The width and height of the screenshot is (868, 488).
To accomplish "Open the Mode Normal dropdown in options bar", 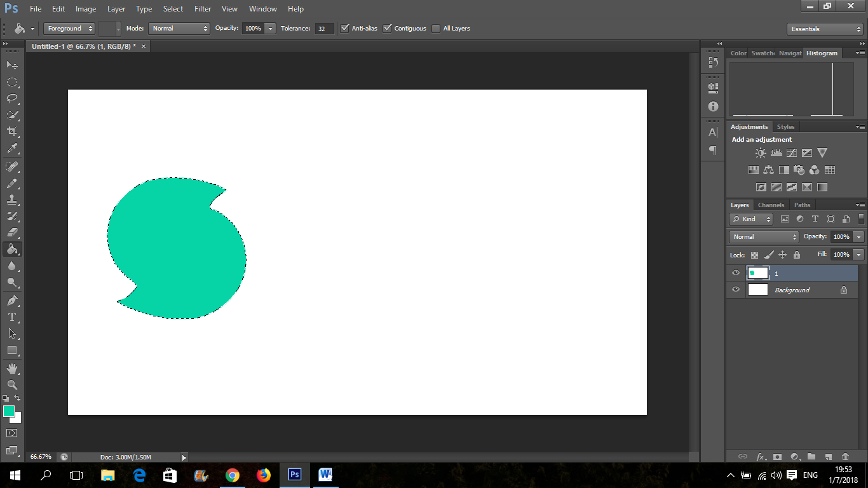I will [179, 28].
